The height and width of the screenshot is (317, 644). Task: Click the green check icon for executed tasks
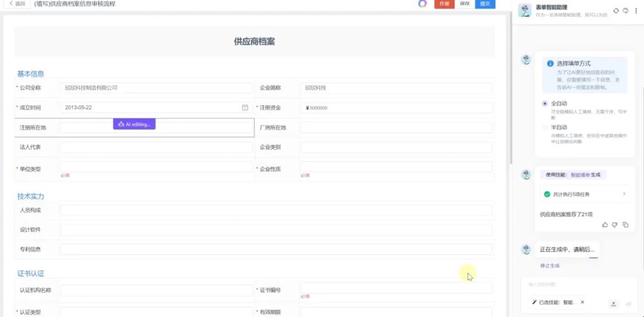(547, 194)
